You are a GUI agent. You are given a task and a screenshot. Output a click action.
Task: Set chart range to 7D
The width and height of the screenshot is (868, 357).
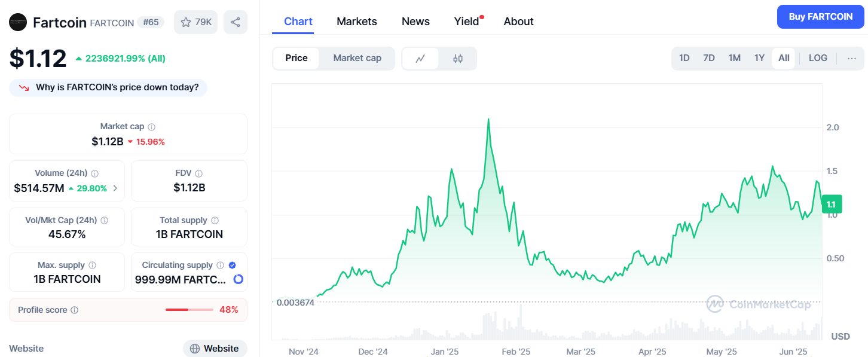pyautogui.click(x=709, y=58)
